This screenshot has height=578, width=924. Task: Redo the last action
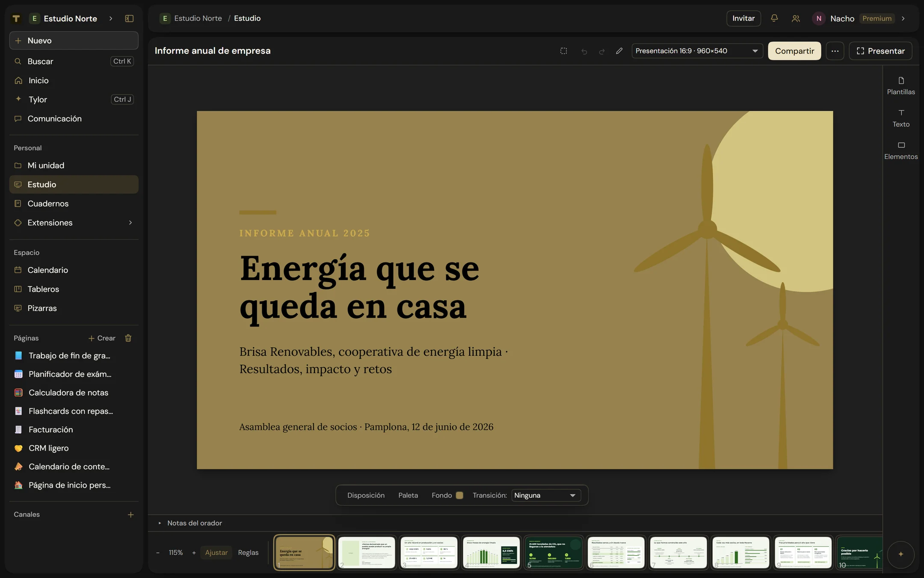[x=601, y=51]
